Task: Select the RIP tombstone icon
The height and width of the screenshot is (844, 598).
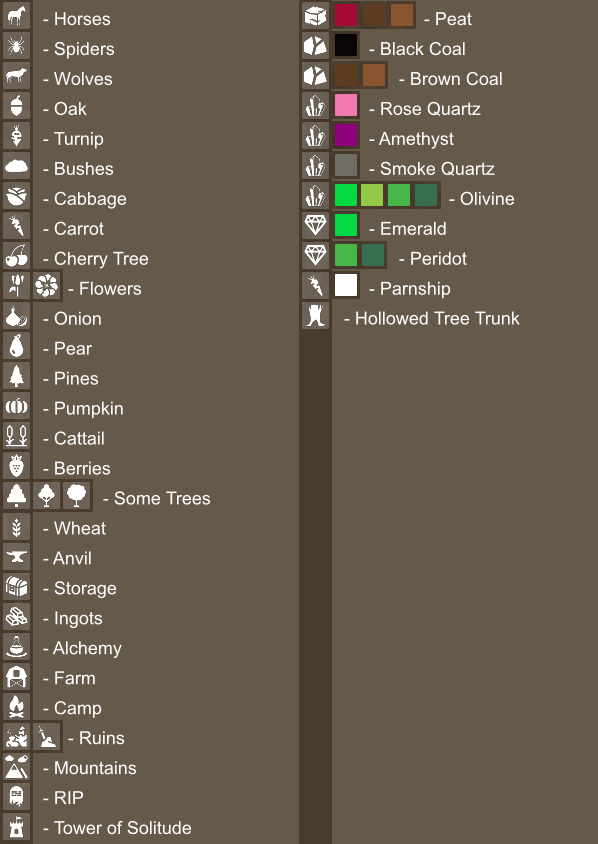Action: (16, 796)
